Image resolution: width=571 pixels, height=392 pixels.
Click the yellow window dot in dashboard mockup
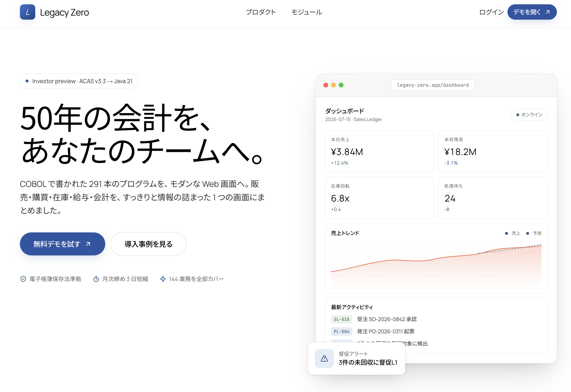(x=333, y=85)
